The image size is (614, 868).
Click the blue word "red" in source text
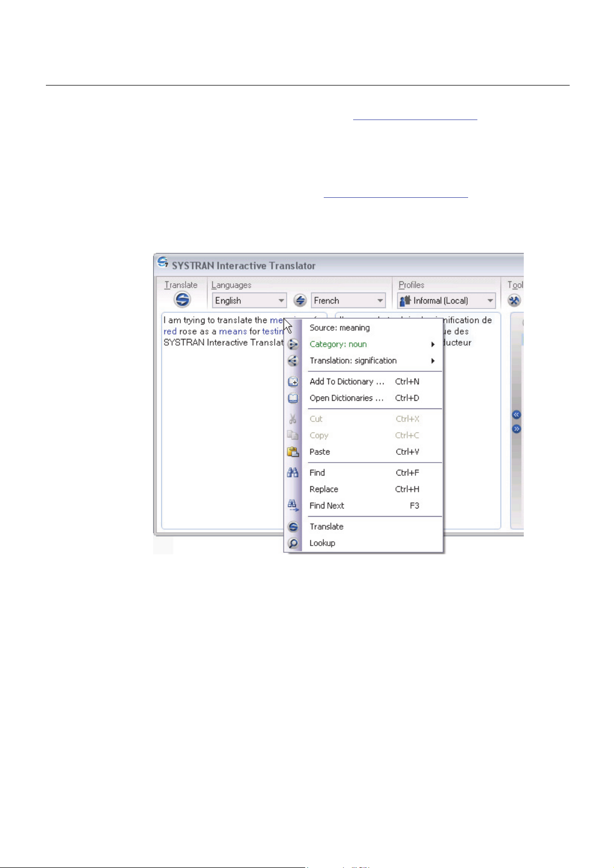170,331
